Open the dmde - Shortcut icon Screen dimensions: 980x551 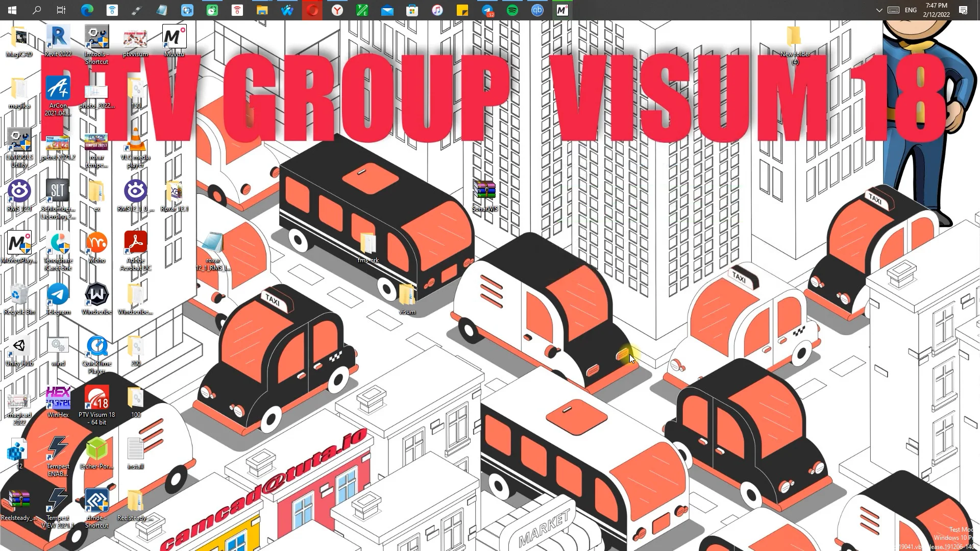click(x=96, y=509)
